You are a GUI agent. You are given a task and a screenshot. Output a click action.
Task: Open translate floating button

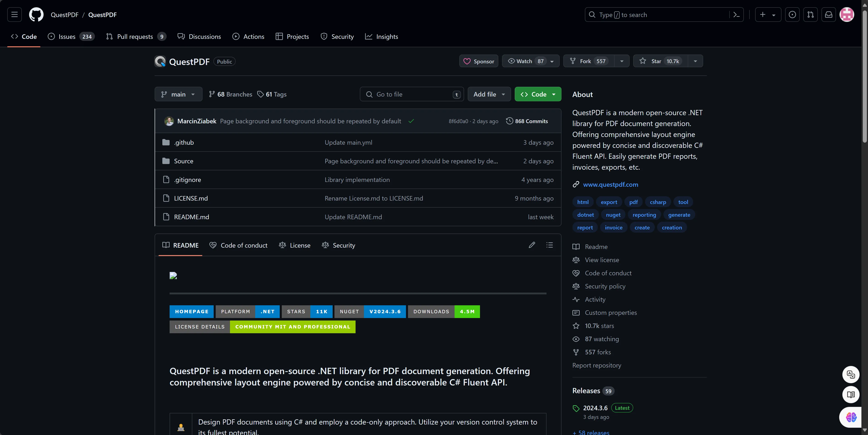point(851,374)
